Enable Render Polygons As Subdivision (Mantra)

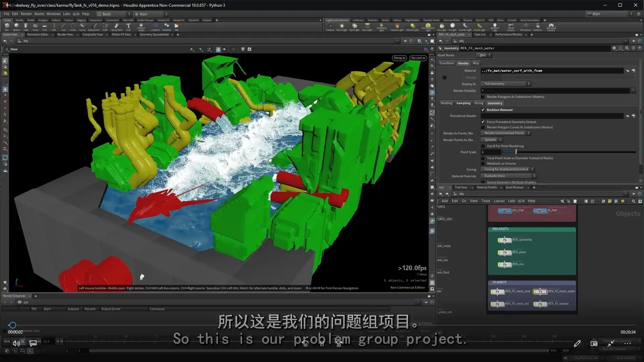click(x=483, y=97)
